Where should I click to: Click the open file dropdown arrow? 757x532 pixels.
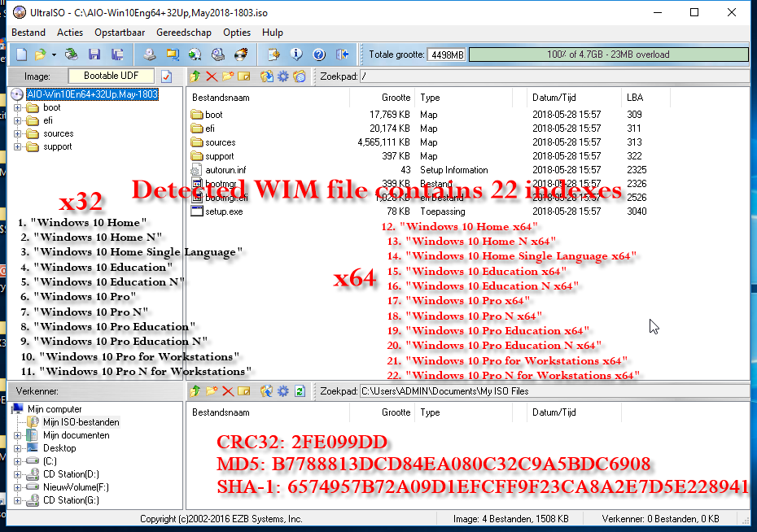54,55
